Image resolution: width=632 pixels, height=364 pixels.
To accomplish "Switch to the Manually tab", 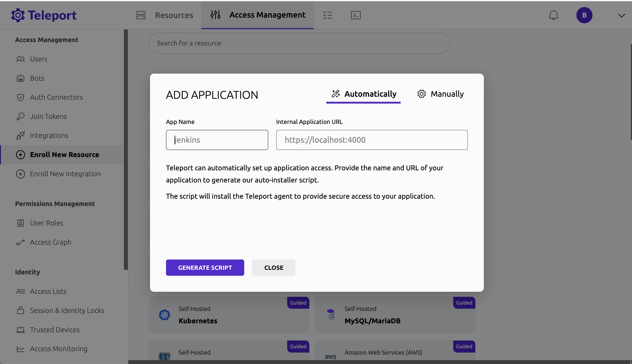I will 440,94.
